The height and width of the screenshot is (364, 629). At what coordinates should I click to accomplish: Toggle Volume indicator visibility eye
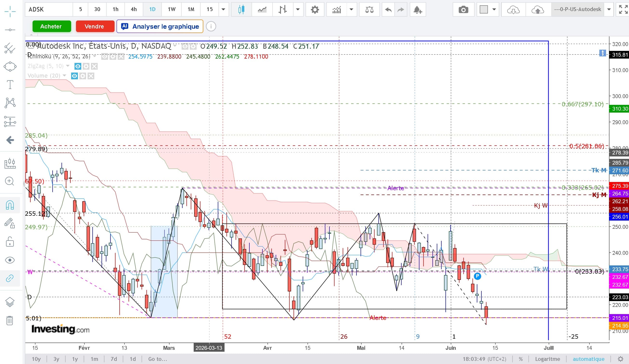(x=74, y=76)
